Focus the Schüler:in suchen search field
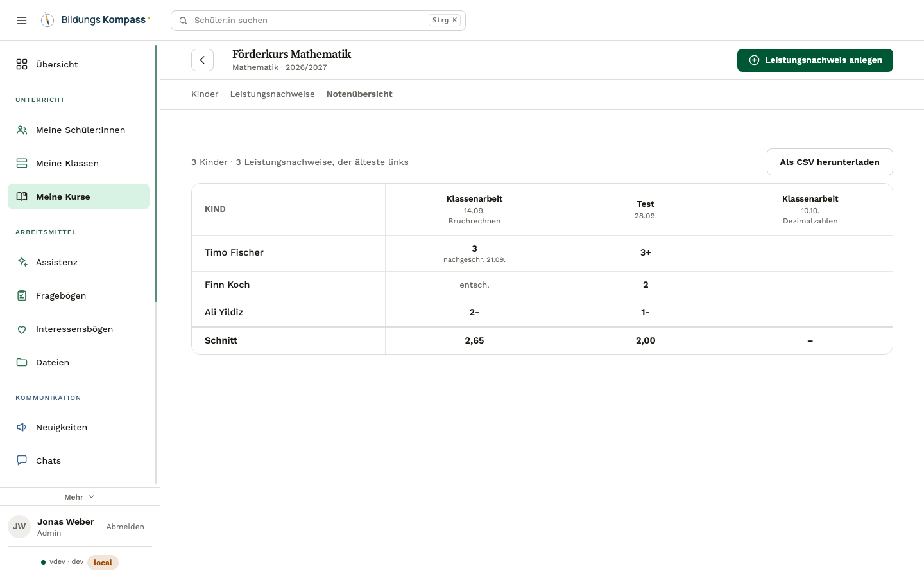Image resolution: width=924 pixels, height=578 pixels. pos(318,21)
